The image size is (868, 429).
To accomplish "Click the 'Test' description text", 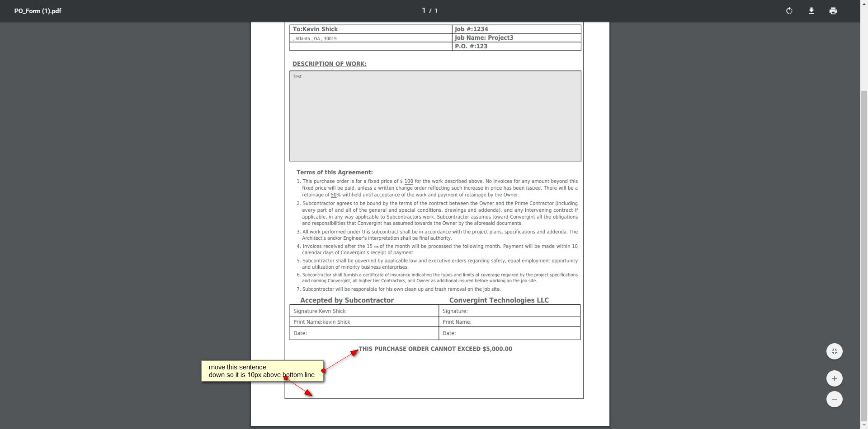I will [x=297, y=77].
